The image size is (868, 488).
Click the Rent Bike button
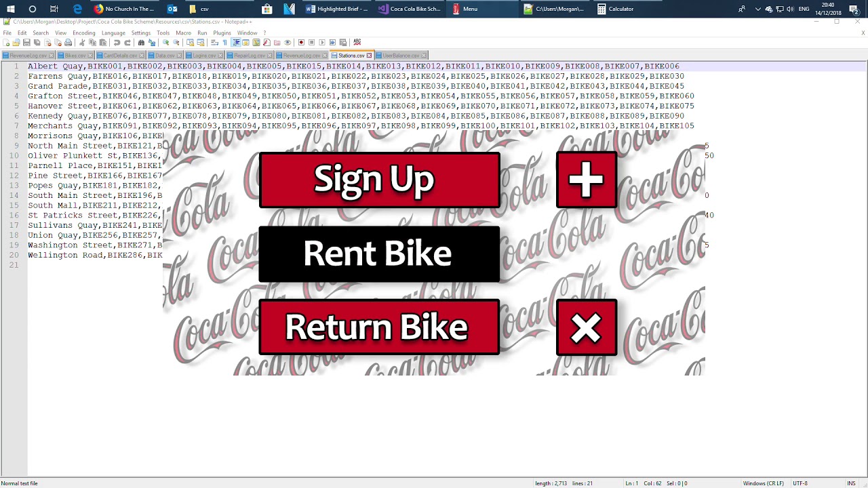click(x=379, y=254)
